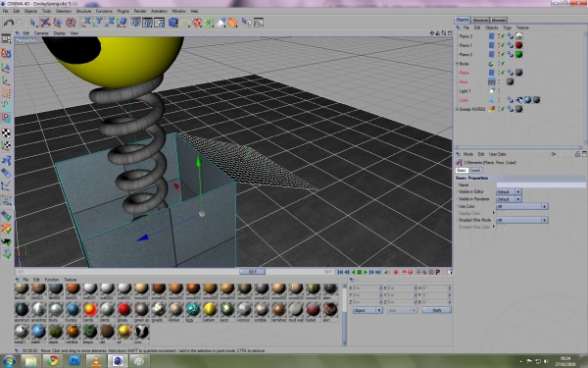Switch to the Browser tab
Viewport: 588px width, 368px height.
point(499,20)
